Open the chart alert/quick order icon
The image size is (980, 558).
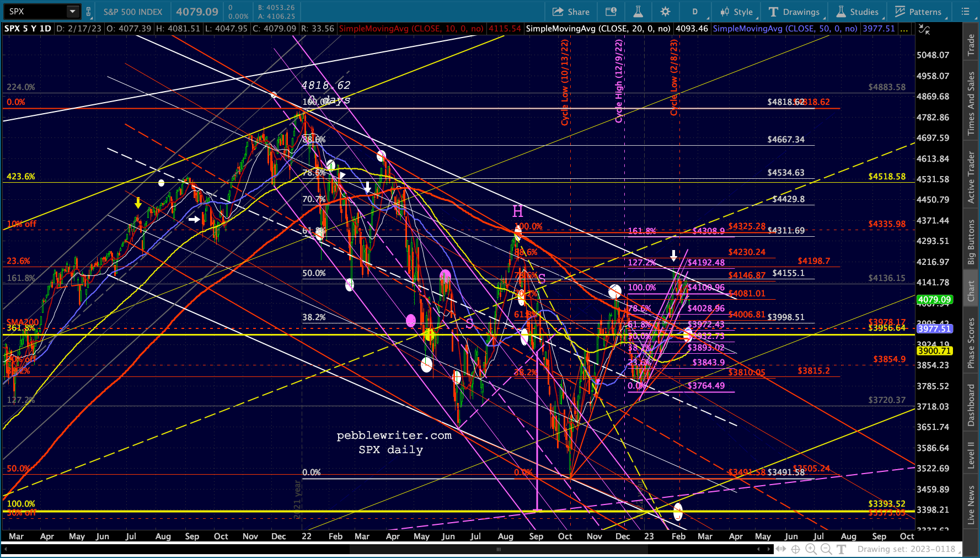point(611,12)
